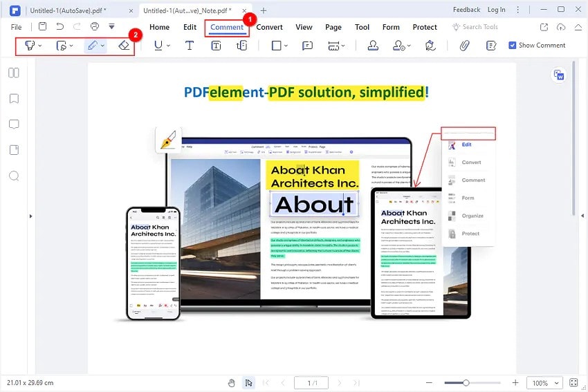Activate the Select tool
588x392 pixels.
(x=248, y=382)
